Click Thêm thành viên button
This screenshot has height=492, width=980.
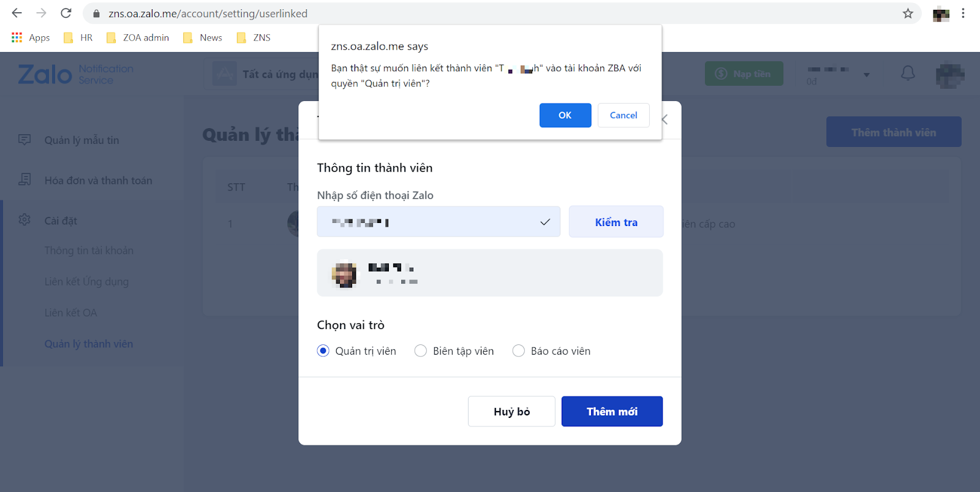(894, 132)
